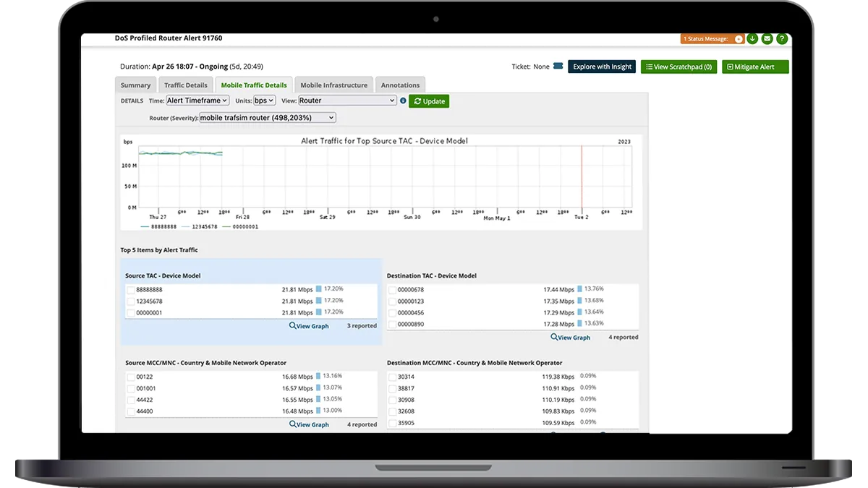Screen dimensions: 868x488
Task: Click the 13.76% value in Destination TAC
Action: pyautogui.click(x=595, y=288)
